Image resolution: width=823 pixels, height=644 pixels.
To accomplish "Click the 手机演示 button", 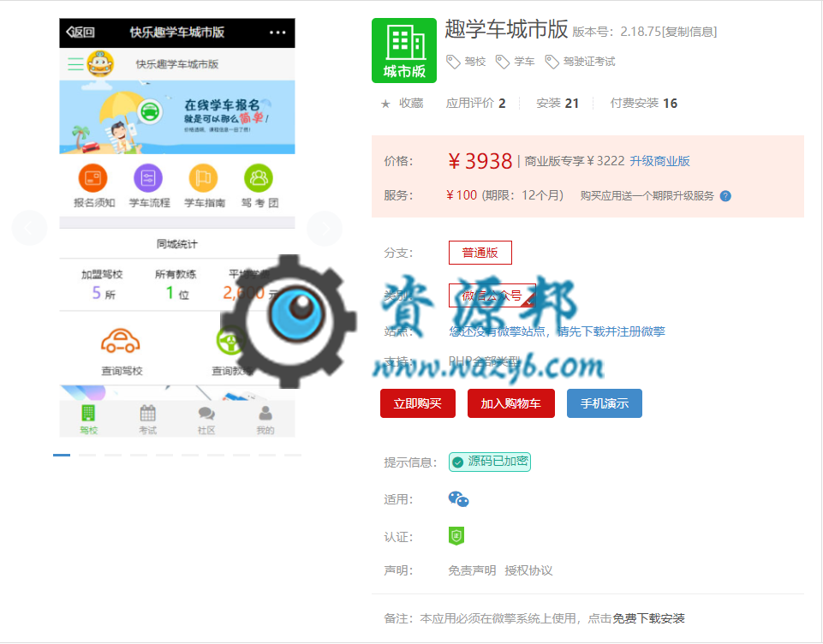I will pos(605,403).
